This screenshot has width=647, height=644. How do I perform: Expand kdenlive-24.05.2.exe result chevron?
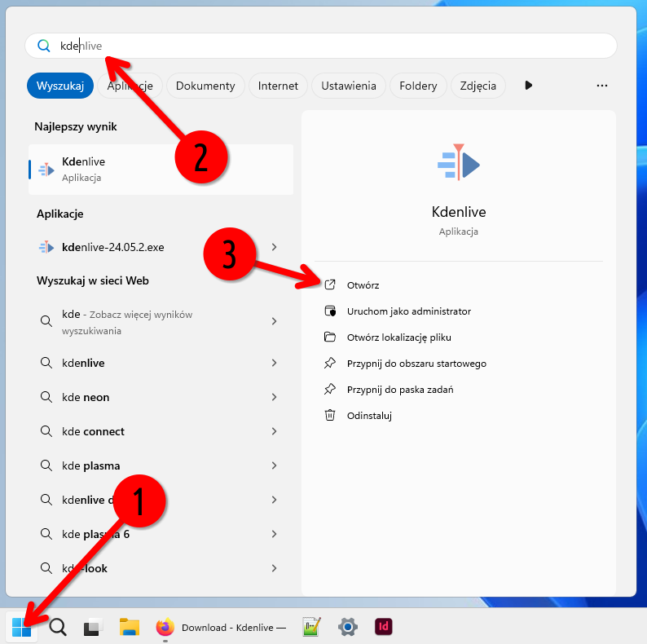click(x=275, y=247)
